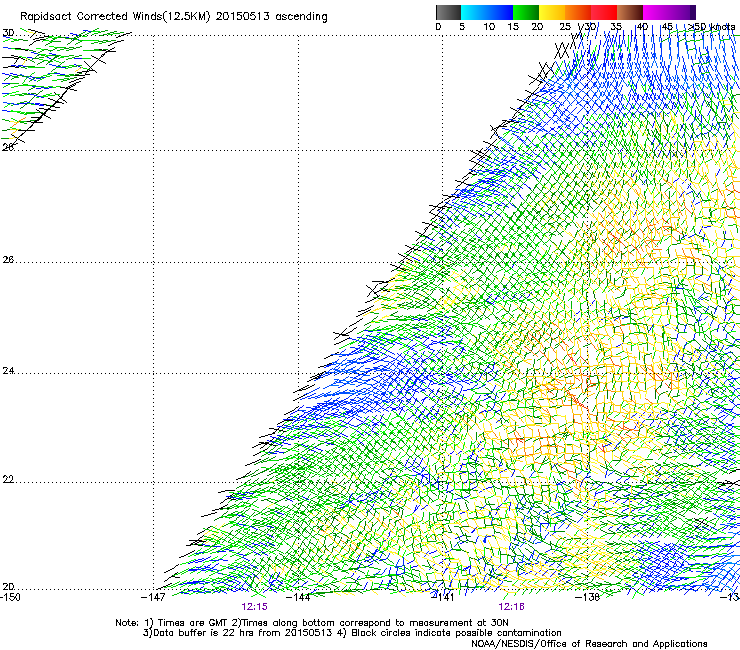This screenshot has width=740, height=650.
Task: Click the yellow 20-25 knots color swatch
Action: tap(552, 12)
